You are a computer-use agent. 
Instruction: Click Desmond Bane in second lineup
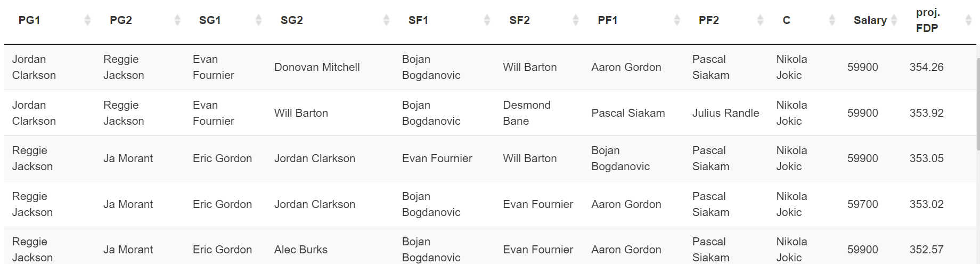[527, 113]
